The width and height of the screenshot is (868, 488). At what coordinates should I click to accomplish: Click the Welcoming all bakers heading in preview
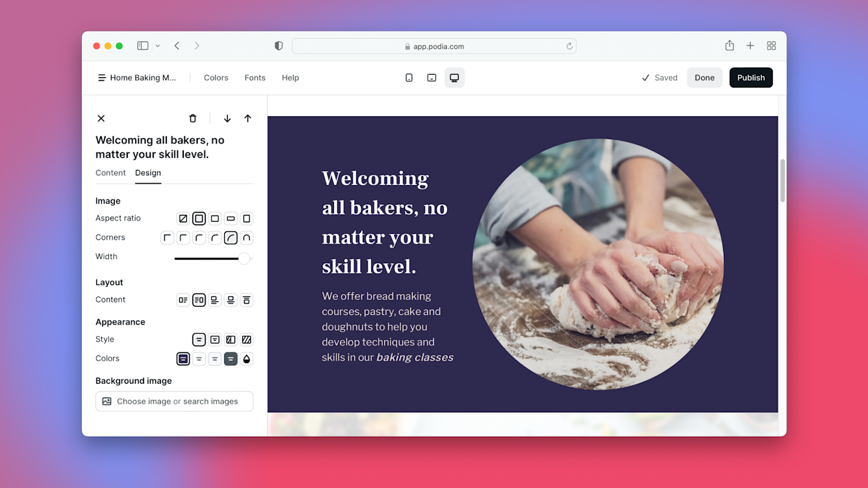(x=385, y=222)
